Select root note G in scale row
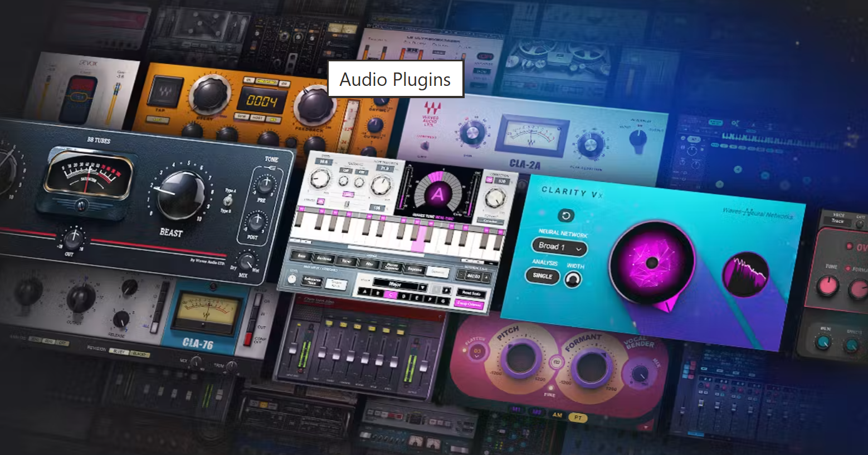Image resolution: width=868 pixels, height=455 pixels. (443, 301)
